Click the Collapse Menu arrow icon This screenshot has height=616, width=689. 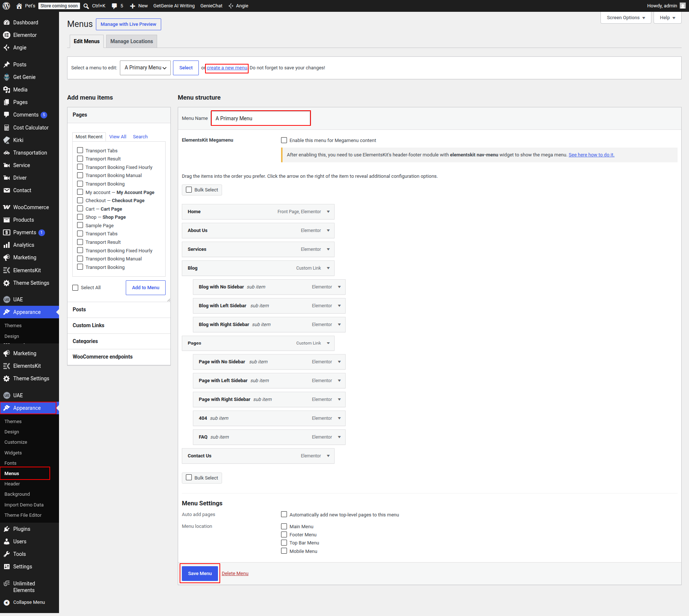pos(7,602)
